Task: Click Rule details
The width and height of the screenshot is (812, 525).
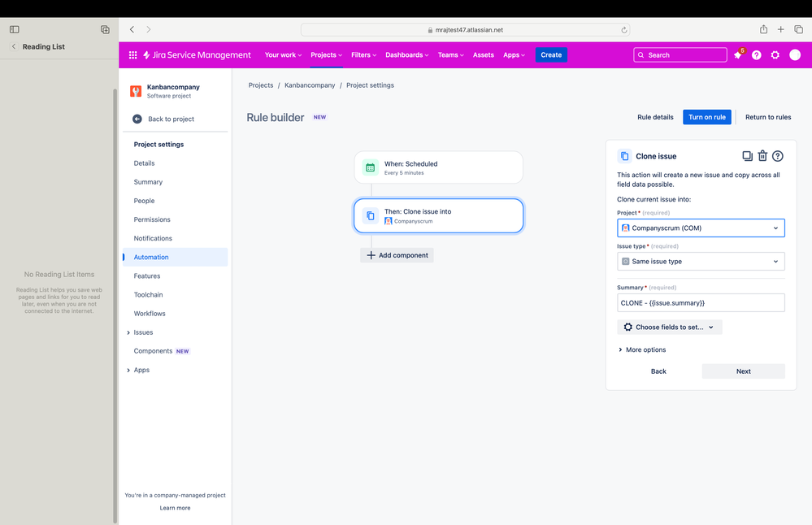Action: pyautogui.click(x=655, y=117)
